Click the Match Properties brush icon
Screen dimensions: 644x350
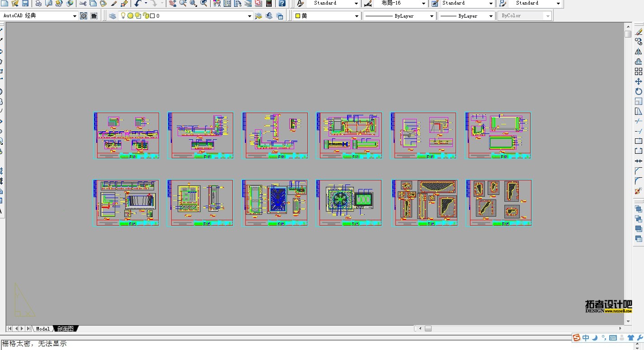point(114,4)
